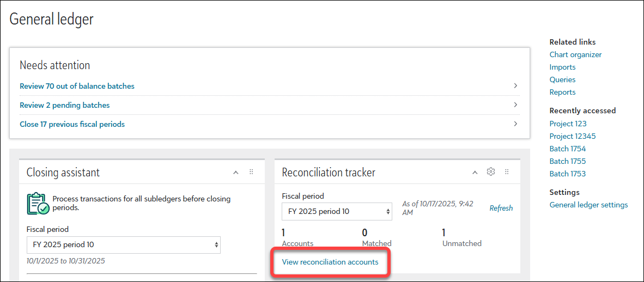Viewport: 644px width, 282px height.
Task: Click View reconciliation accounts link
Action: [330, 262]
